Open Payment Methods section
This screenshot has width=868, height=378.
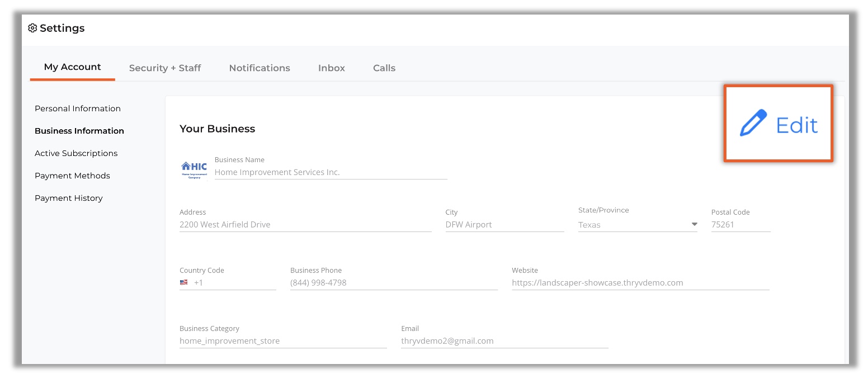pos(72,176)
